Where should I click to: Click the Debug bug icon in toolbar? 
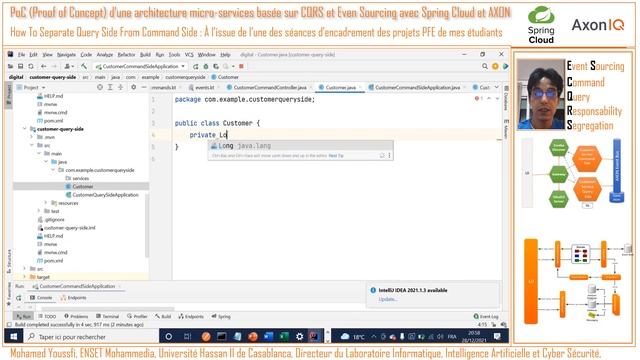pyautogui.click(x=206, y=66)
